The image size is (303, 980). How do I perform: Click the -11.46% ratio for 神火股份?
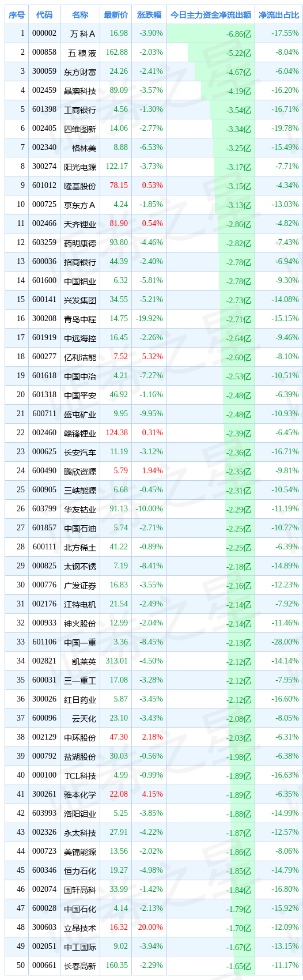285,623
